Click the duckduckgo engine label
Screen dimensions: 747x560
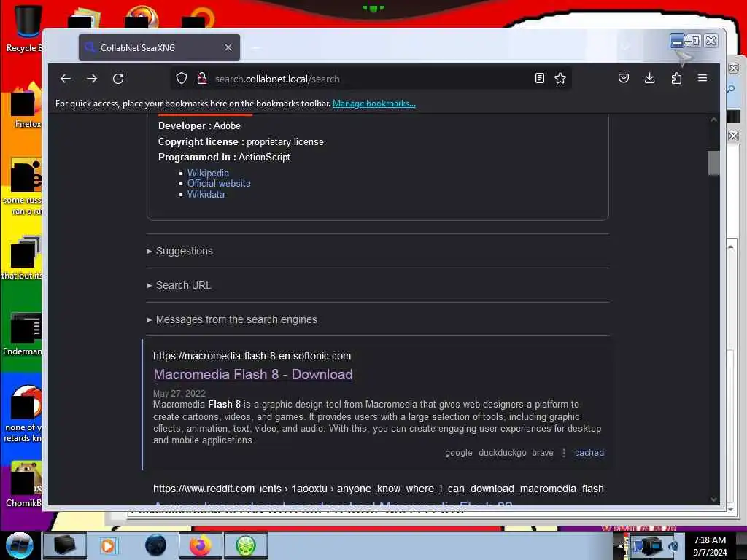502,453
